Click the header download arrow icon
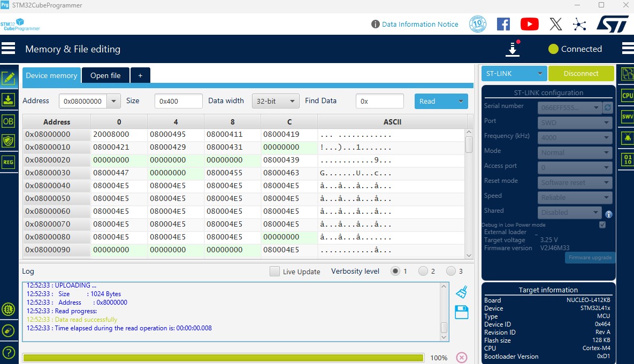Image resolution: width=634 pixels, height=364 pixels. coord(513,49)
